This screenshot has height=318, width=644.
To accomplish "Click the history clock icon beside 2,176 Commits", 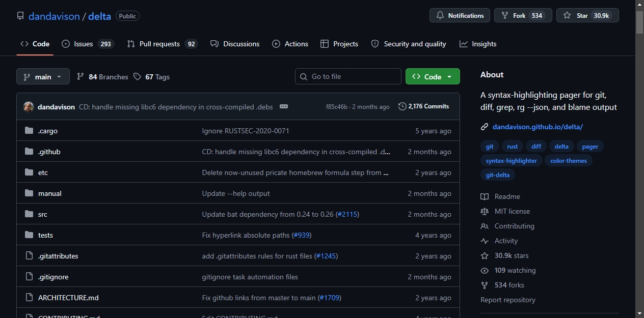I will [403, 106].
